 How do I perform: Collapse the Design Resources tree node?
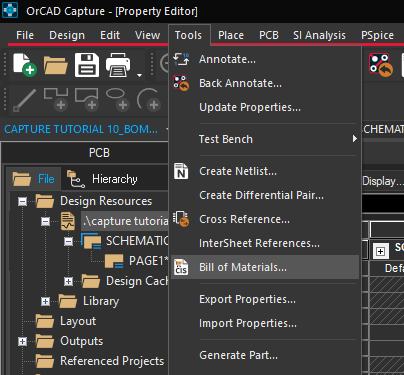[22, 201]
